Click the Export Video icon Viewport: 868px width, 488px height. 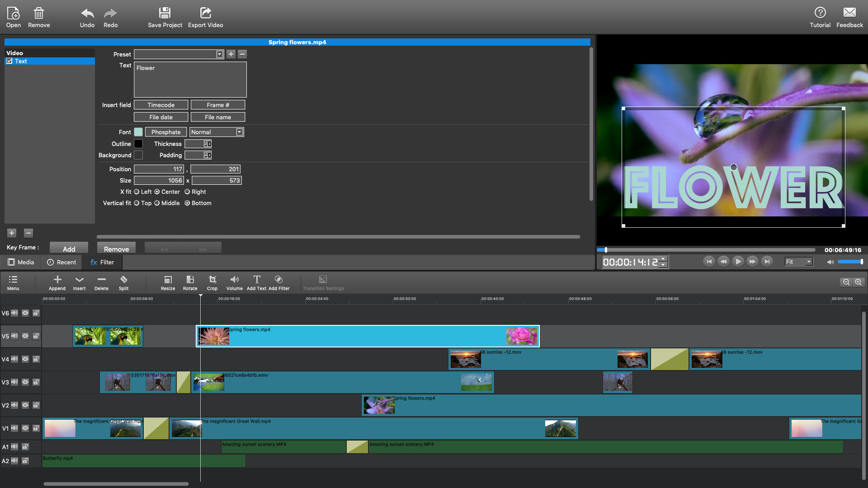206,17
